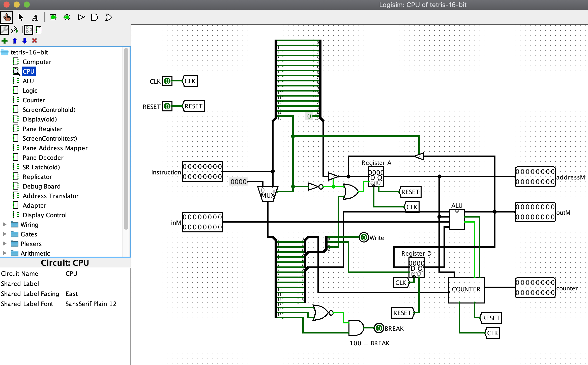Select Display Control circuit in tree

[44, 215]
